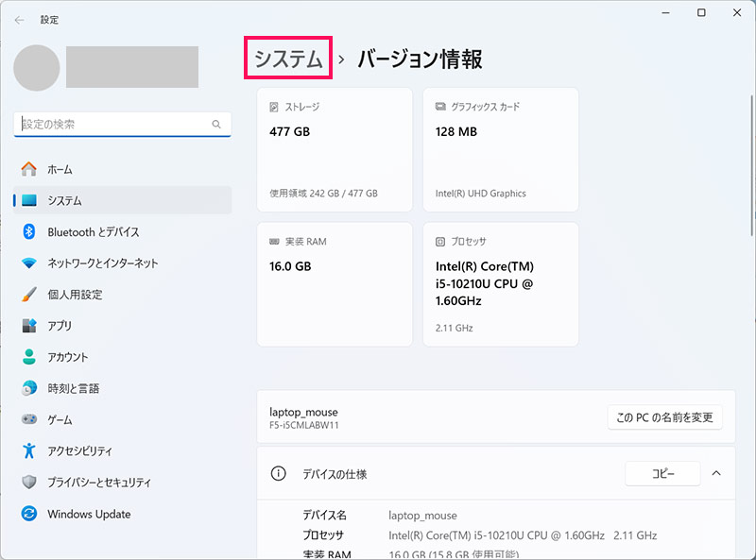Image resolution: width=756 pixels, height=560 pixels.
Task: Select Bluetooth とデバイス menu item
Action: click(123, 231)
